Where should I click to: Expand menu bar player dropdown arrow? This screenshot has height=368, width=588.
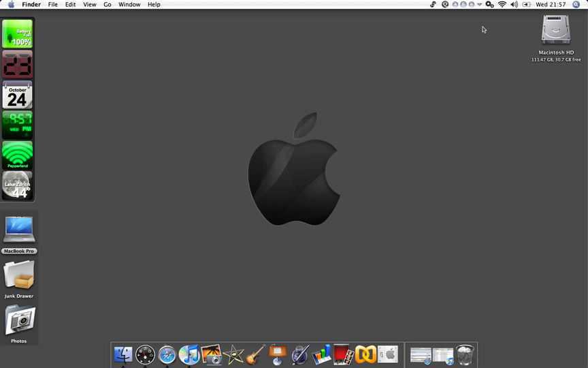[x=479, y=5]
